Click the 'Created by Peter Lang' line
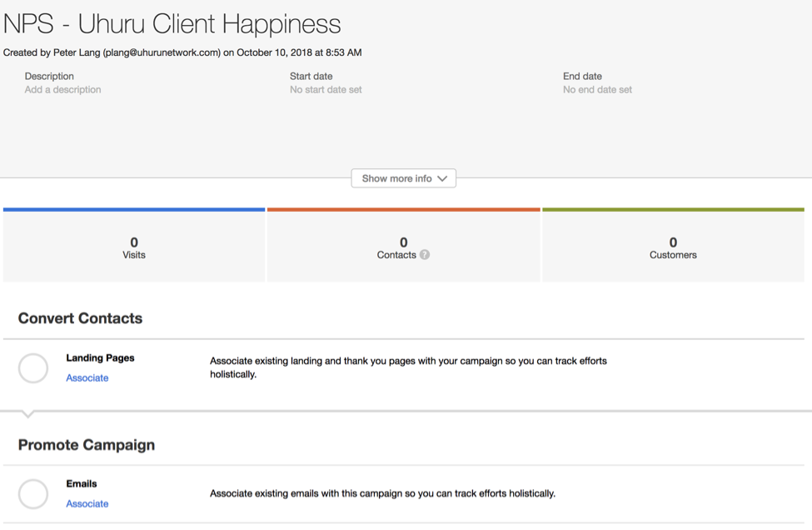 (182, 52)
